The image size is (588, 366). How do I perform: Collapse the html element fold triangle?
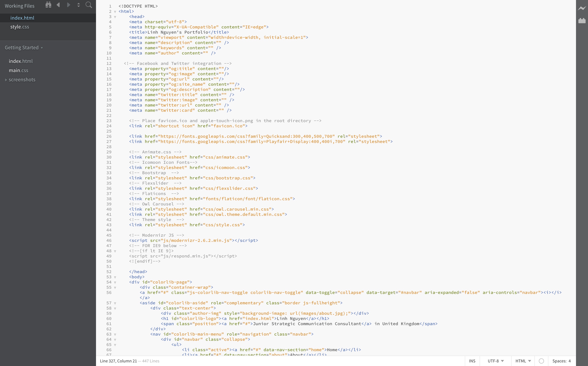click(115, 11)
